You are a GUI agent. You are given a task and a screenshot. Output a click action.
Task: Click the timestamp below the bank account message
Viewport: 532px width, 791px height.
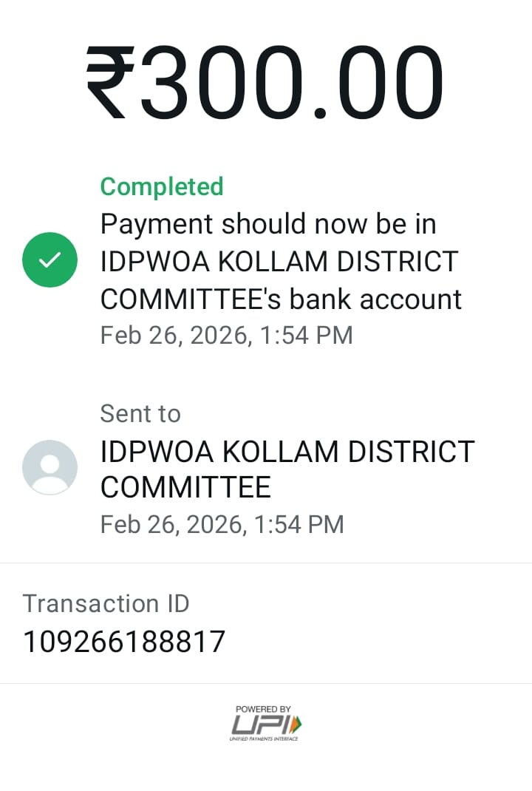point(226,335)
